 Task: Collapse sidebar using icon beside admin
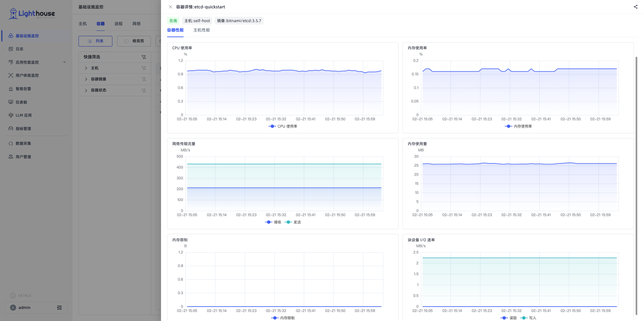[59, 308]
